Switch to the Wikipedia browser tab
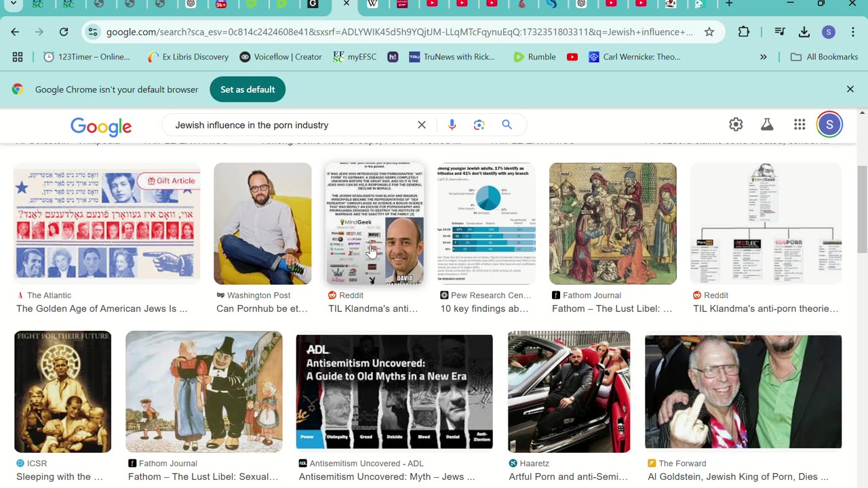The height and width of the screenshot is (488, 868). [x=372, y=4]
